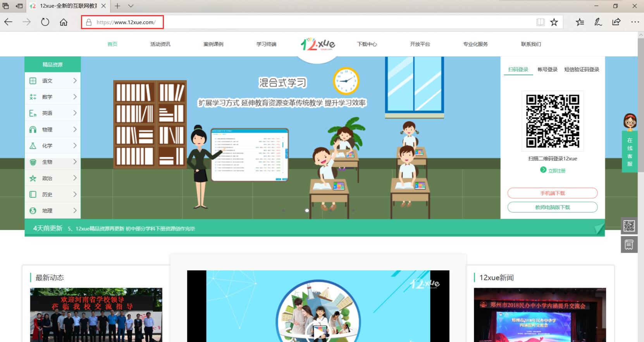The image size is (644, 342).
Task: Open the tab list dropdown chevron
Action: [131, 6]
